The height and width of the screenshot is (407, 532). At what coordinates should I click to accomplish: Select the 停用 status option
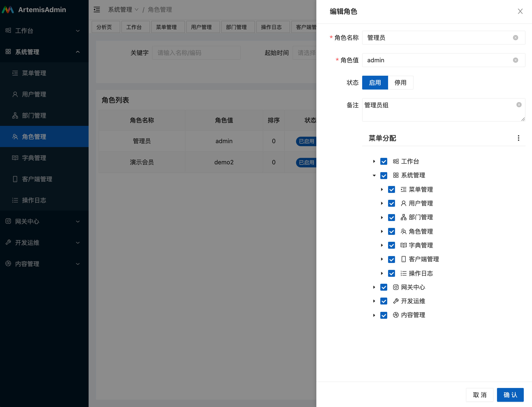[x=400, y=83]
